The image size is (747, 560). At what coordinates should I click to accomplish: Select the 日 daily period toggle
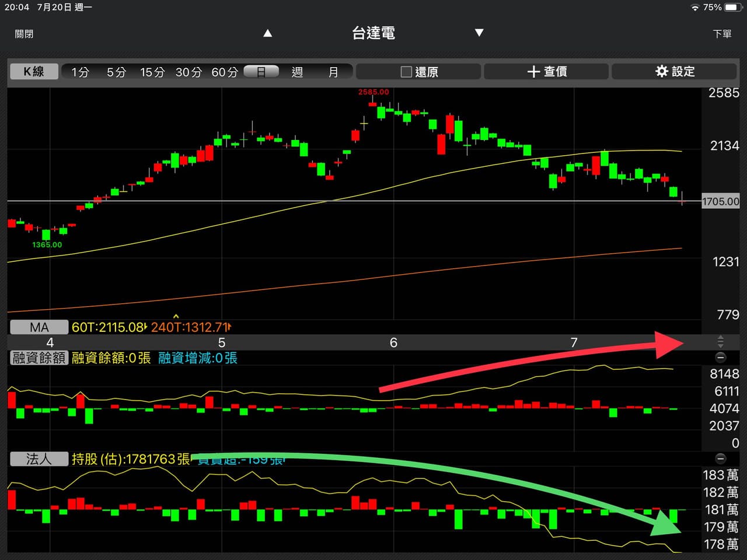click(x=261, y=72)
